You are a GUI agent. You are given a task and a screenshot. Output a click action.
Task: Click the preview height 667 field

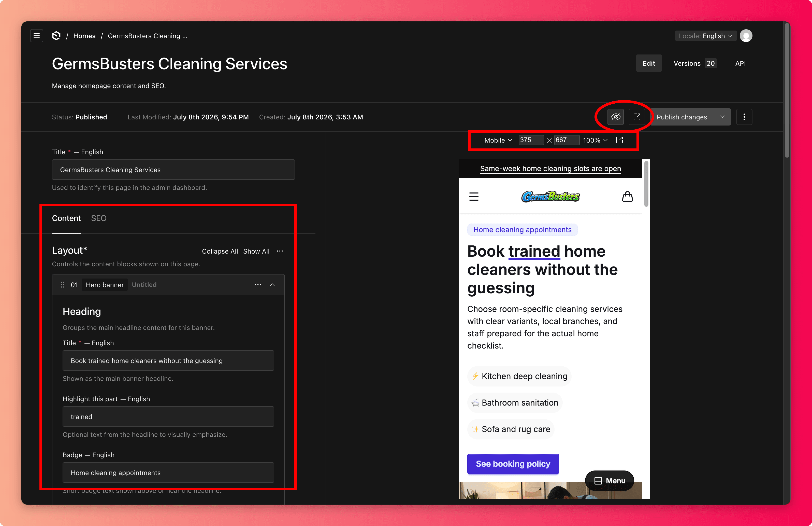566,140
